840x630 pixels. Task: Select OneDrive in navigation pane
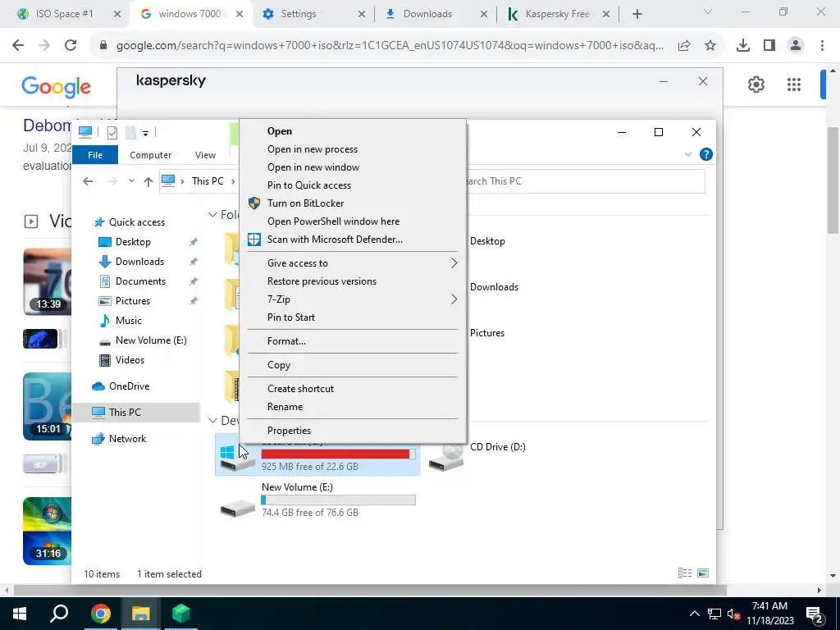[x=129, y=386]
